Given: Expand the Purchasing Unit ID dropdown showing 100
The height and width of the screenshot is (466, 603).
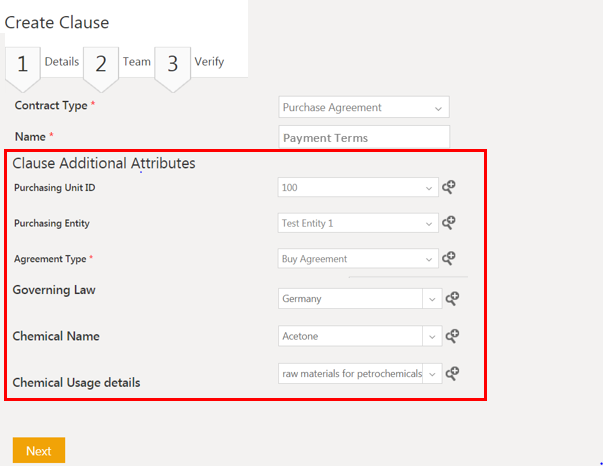Looking at the screenshot, I should pos(358,187).
